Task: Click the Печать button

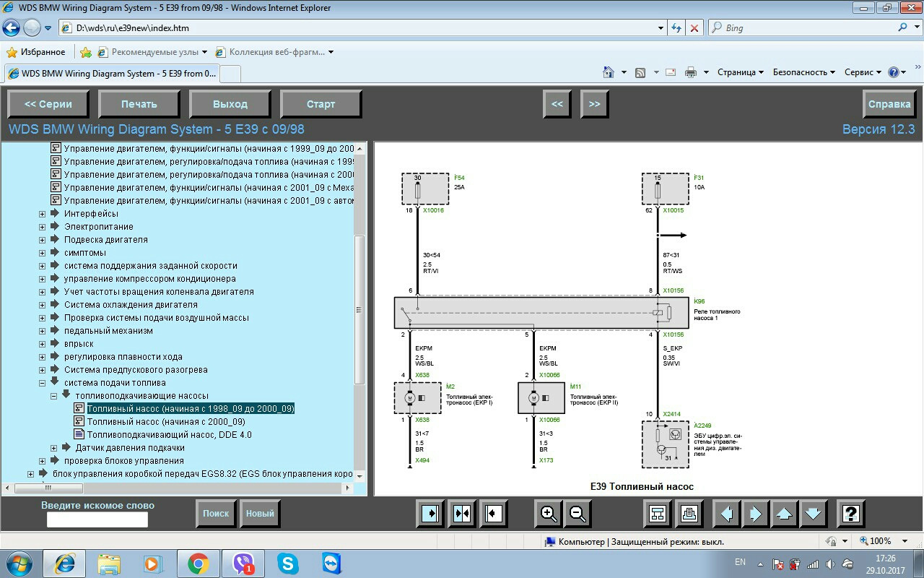Action: (139, 104)
